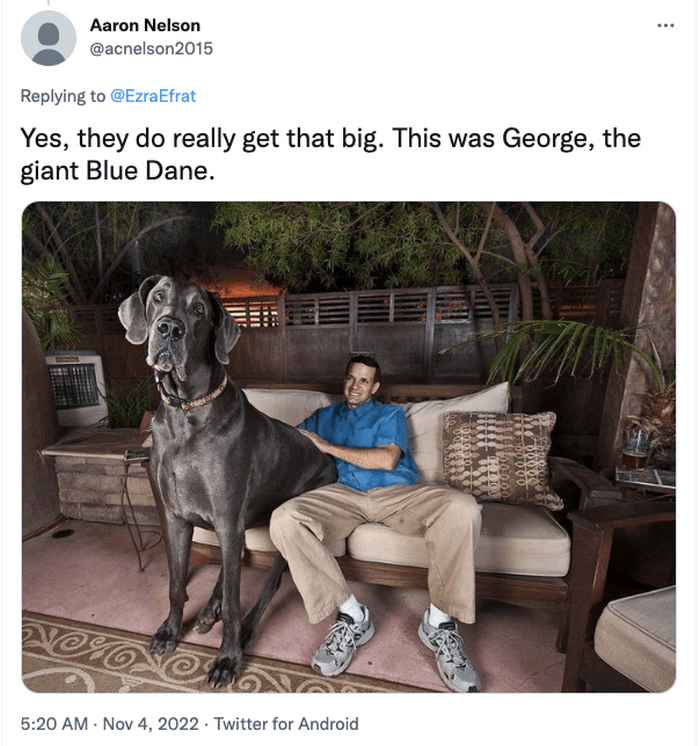Click the patterned brown pillow in photo
This screenshot has height=746, width=700.
tap(501, 459)
